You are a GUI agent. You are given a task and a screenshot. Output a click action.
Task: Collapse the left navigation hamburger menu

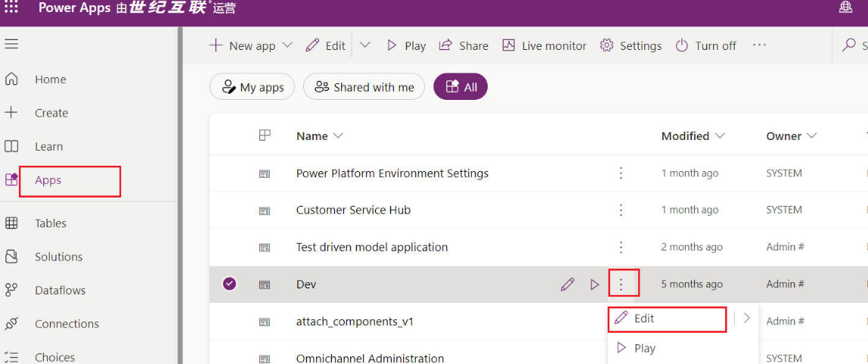pyautogui.click(x=11, y=44)
